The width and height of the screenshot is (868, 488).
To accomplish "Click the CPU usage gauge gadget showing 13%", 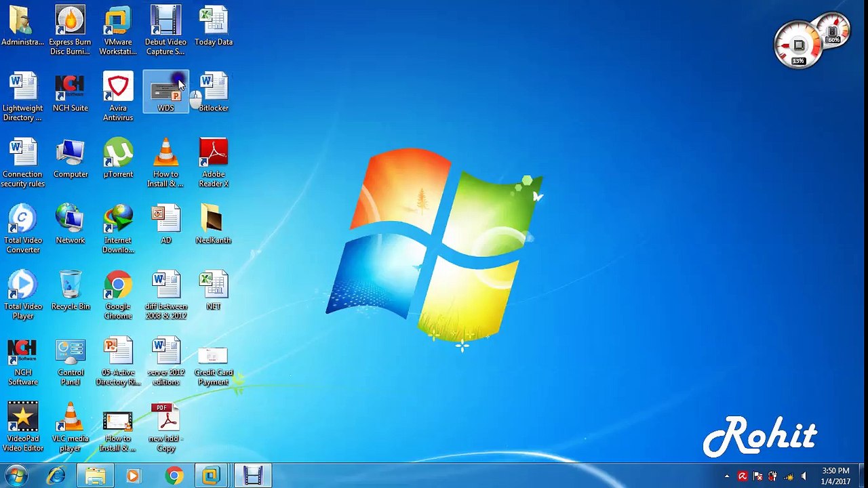I will click(799, 46).
